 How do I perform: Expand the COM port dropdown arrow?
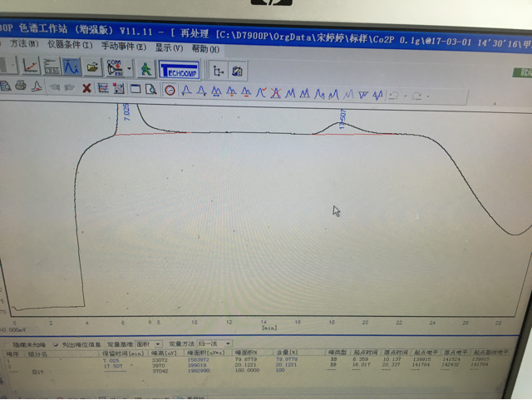tap(129, 69)
